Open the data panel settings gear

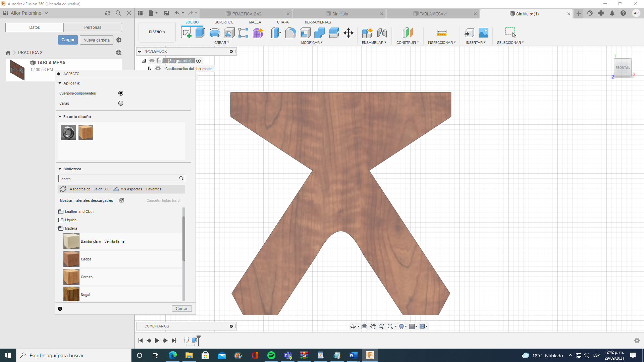point(119,40)
